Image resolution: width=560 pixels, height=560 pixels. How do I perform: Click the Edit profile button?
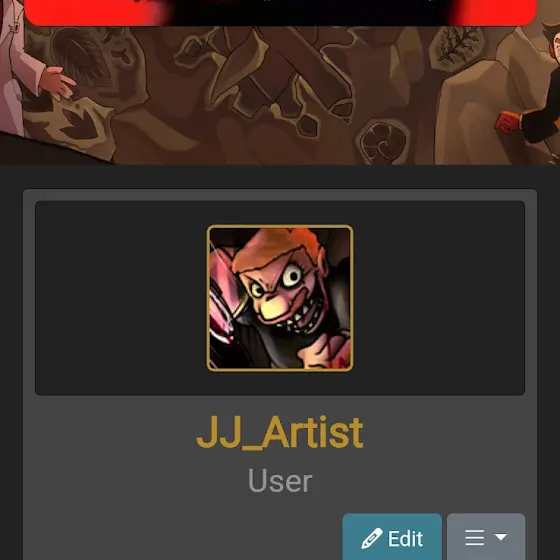click(392, 537)
